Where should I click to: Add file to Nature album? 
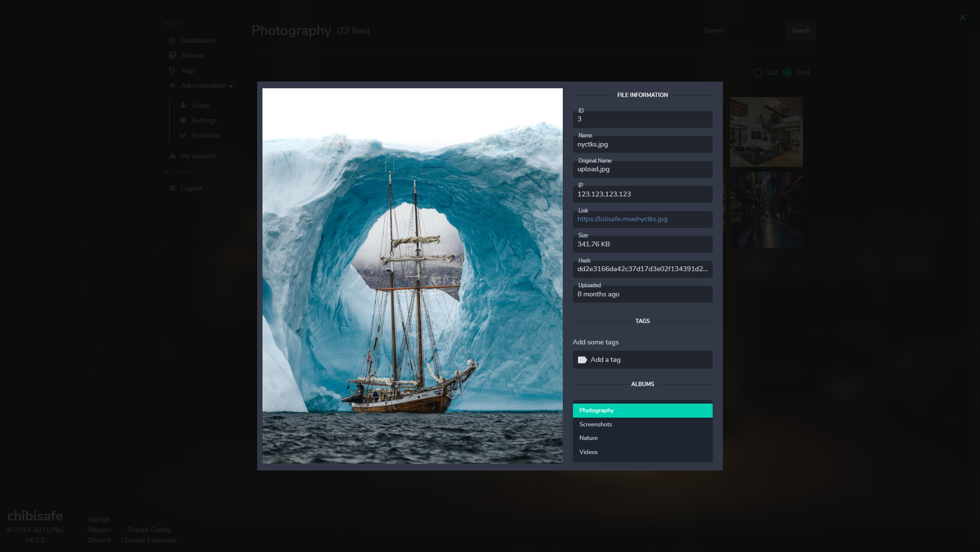[642, 438]
